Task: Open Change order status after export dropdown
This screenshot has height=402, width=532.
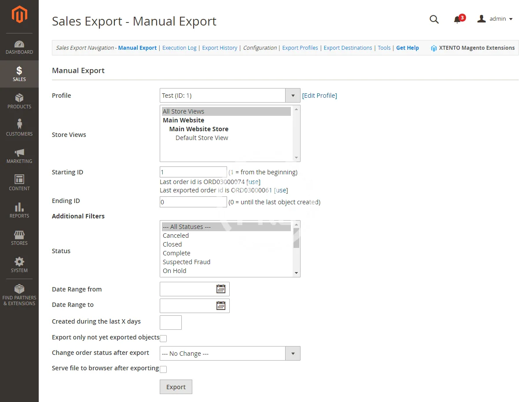Action: click(x=293, y=354)
